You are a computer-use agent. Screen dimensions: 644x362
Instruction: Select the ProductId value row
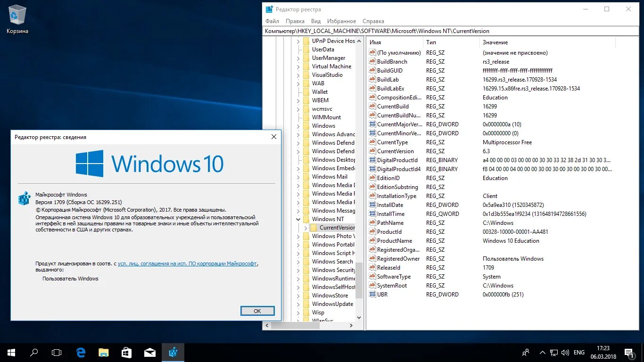[490, 232]
